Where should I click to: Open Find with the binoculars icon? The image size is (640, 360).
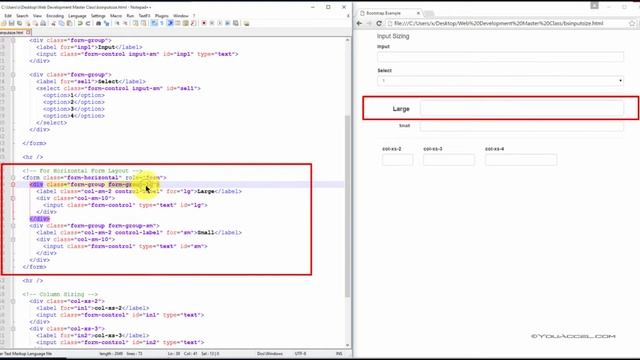98,23
